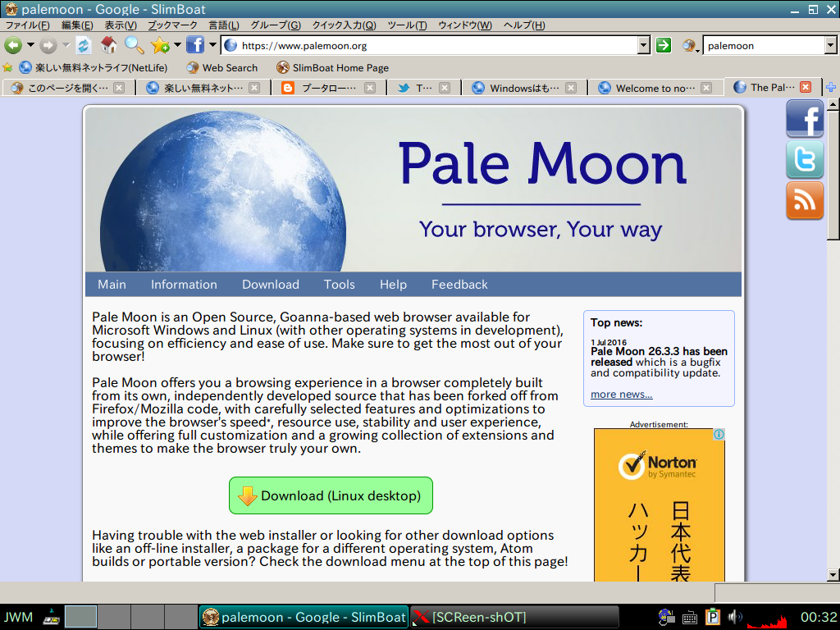Open the グループ(G) menu
The height and width of the screenshot is (630, 840).
tap(276, 25)
